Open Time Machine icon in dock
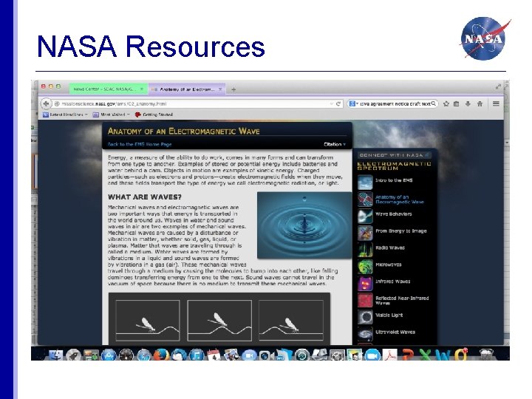The width and height of the screenshot is (532, 399). click(x=302, y=355)
